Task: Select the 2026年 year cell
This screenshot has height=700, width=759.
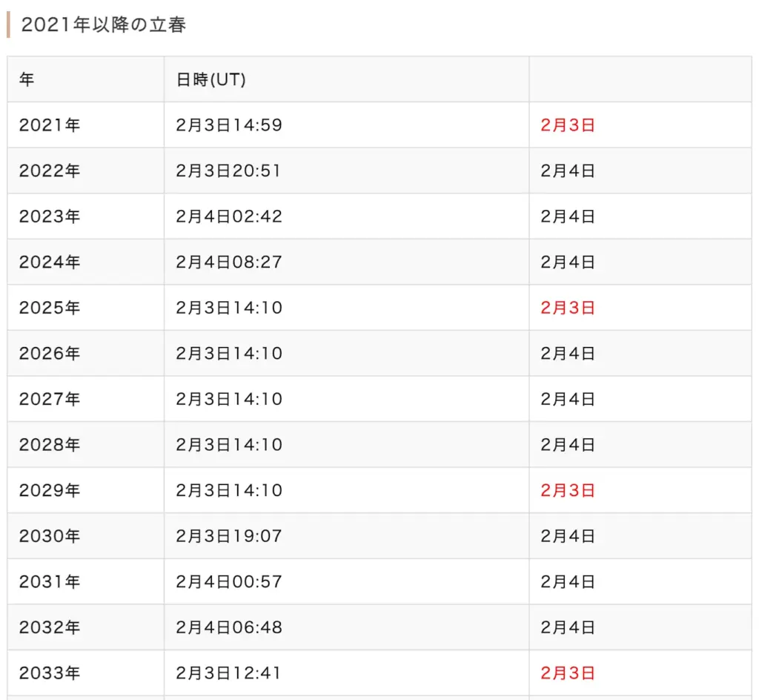Action: (50, 354)
